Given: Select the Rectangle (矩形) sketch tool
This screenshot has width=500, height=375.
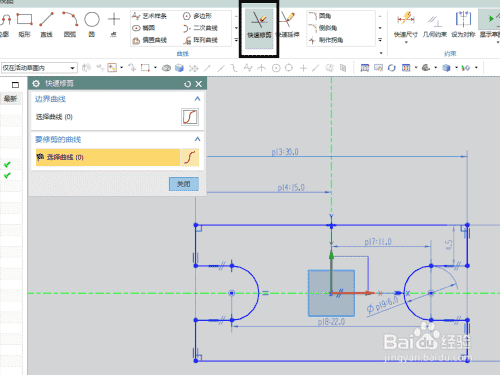Looking at the screenshot, I should [24, 25].
